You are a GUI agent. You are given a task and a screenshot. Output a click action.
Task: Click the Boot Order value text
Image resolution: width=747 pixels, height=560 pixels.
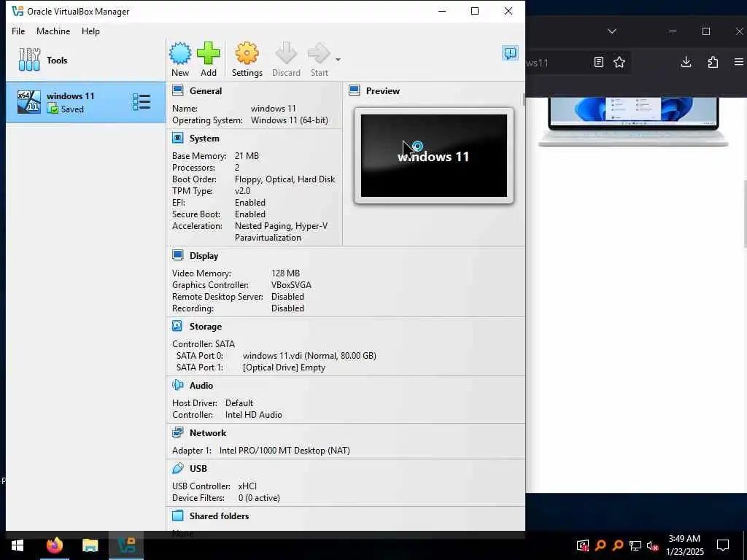[x=285, y=179]
